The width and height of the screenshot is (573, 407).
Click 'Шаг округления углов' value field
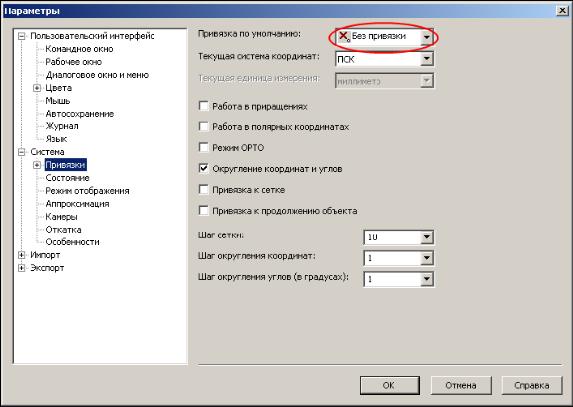point(392,279)
